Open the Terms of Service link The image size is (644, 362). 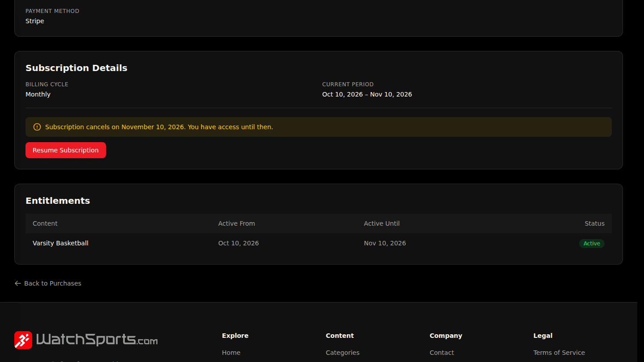click(559, 353)
